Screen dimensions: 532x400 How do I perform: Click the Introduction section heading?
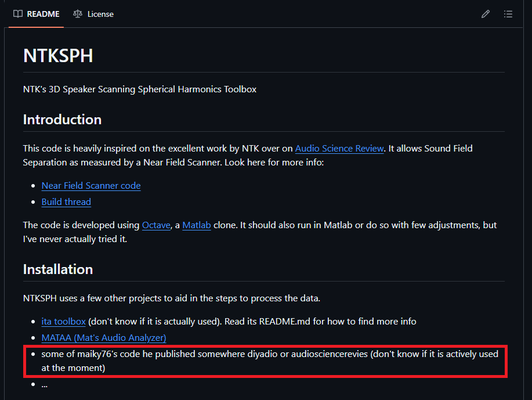click(x=63, y=120)
